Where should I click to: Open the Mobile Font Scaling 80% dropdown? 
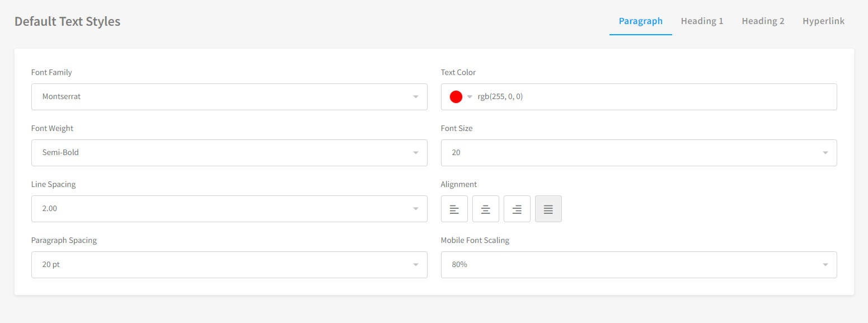[639, 265]
